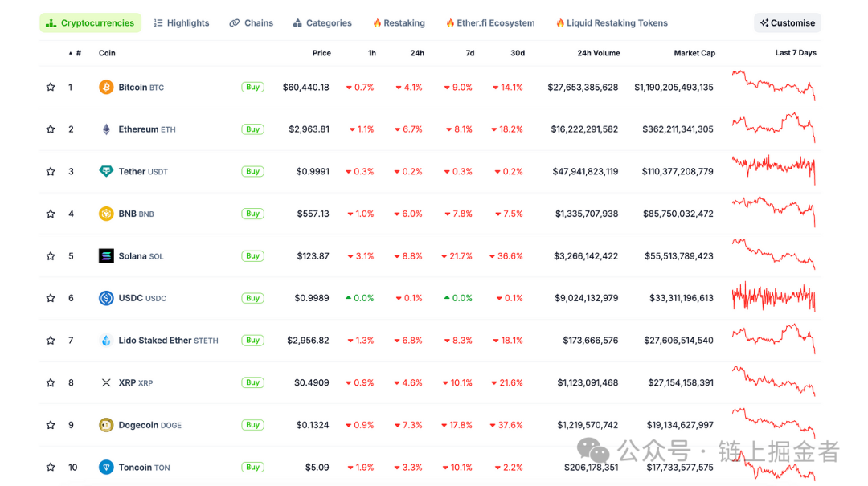Open the Customise button
The height and width of the screenshot is (486, 868).
[x=787, y=23]
